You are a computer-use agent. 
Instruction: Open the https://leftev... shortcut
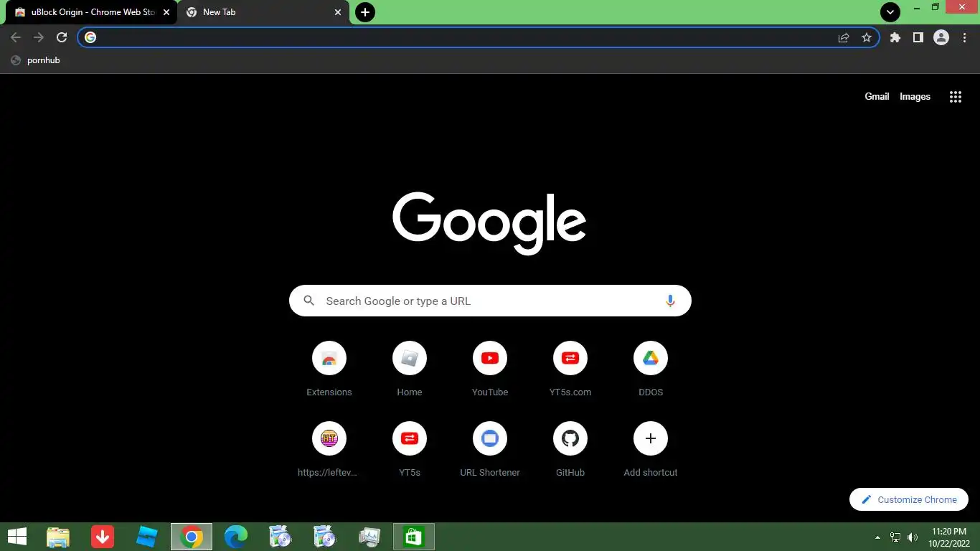tap(329, 449)
